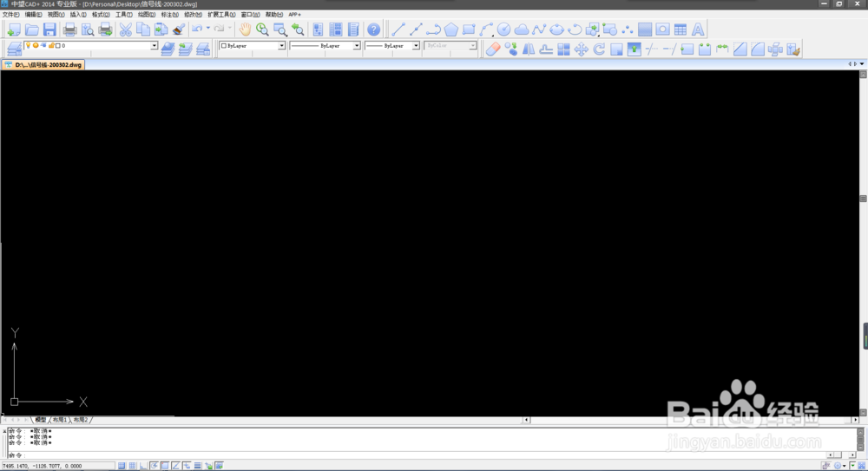
Task: Open the 视图 (View) menu
Action: click(56, 15)
